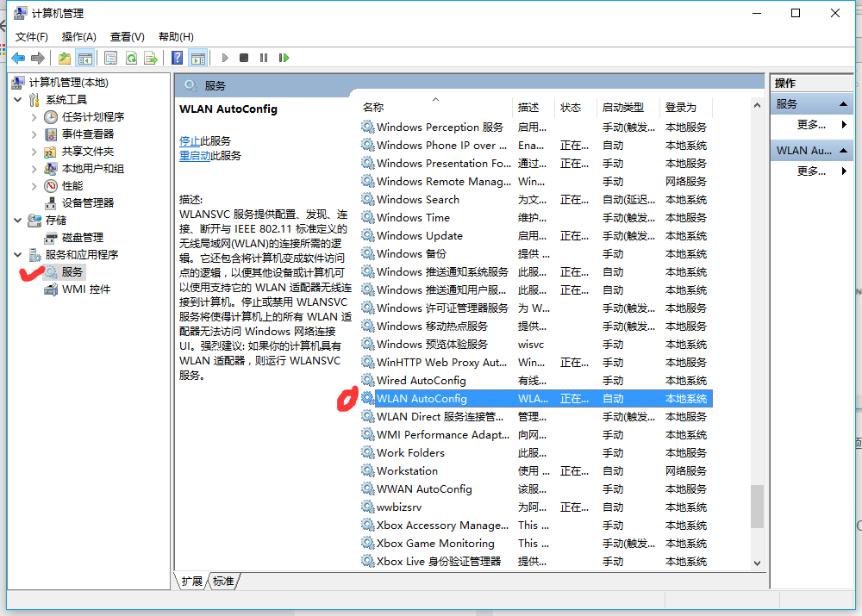Select 服务 node in the tree
Viewport: 862px width, 616px height.
pyautogui.click(x=72, y=272)
